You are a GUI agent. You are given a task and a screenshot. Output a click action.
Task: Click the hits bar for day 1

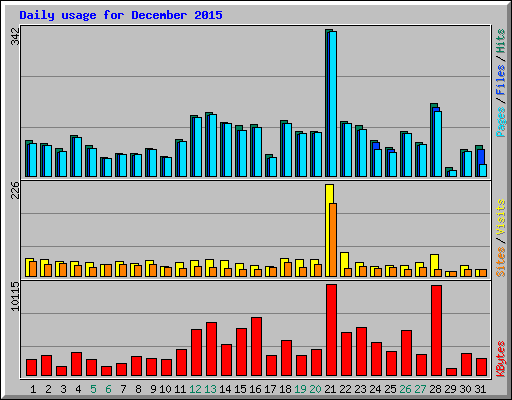[28, 158]
